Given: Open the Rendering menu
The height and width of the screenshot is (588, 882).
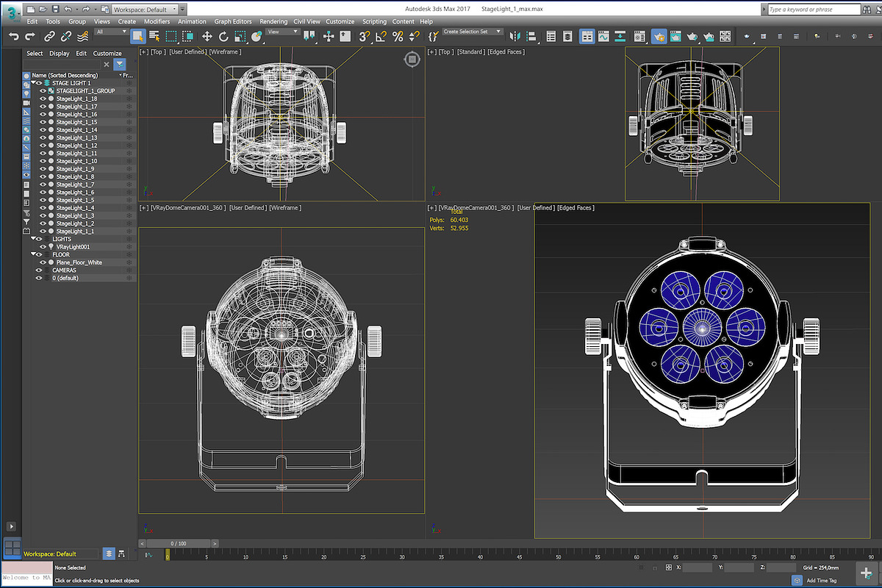Looking at the screenshot, I should (x=273, y=21).
